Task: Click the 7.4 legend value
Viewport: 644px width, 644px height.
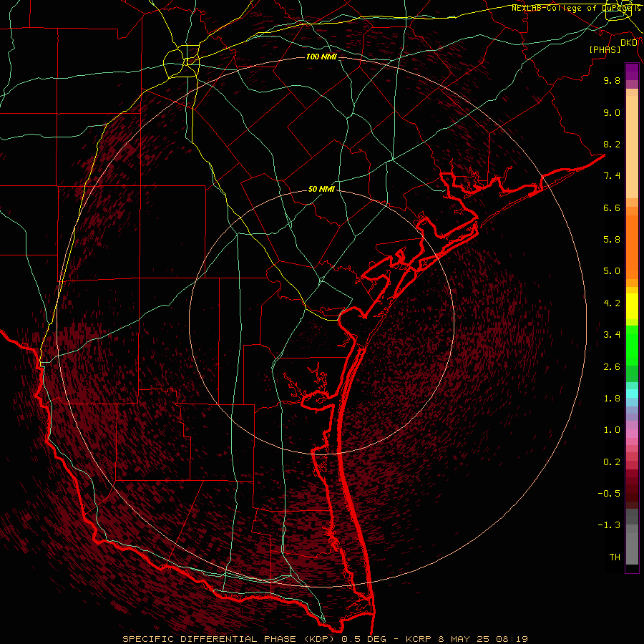Action: [x=612, y=176]
